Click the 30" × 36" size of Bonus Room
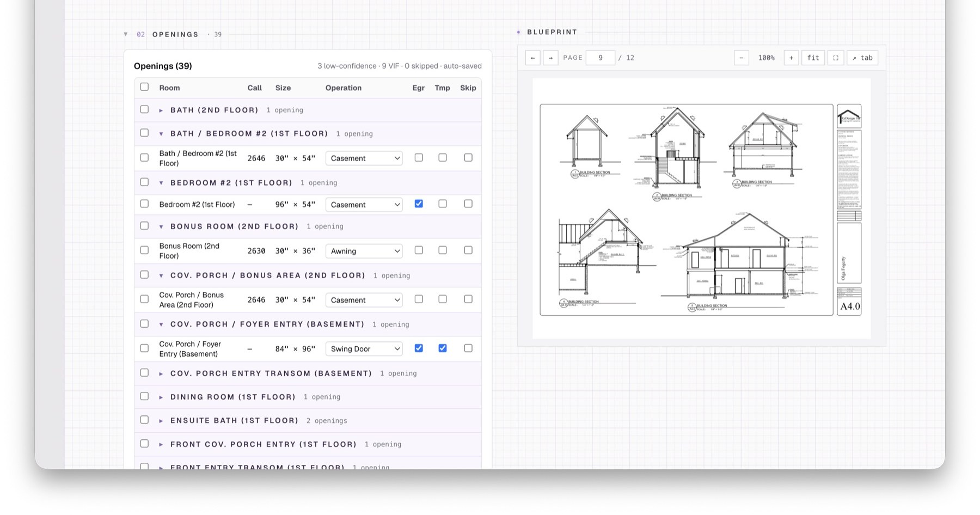 (x=295, y=251)
